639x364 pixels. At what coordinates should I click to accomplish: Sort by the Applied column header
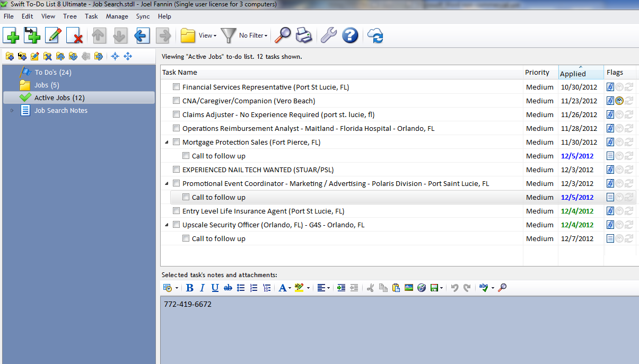tap(581, 73)
